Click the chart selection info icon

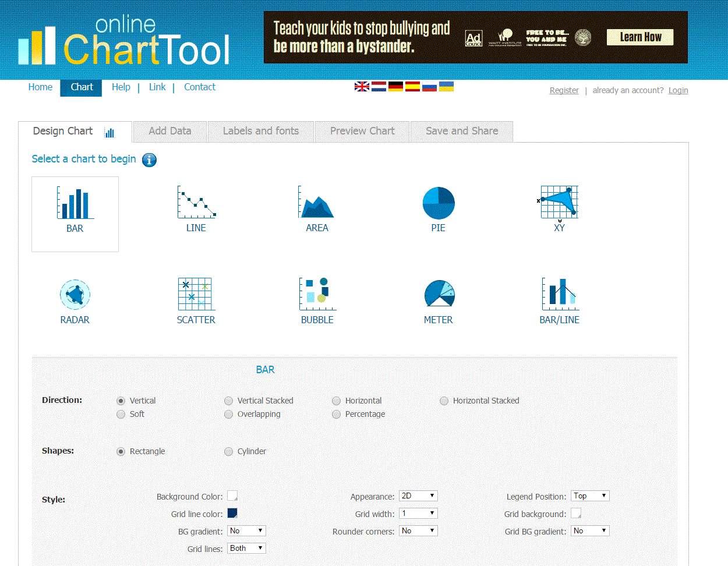(x=149, y=160)
